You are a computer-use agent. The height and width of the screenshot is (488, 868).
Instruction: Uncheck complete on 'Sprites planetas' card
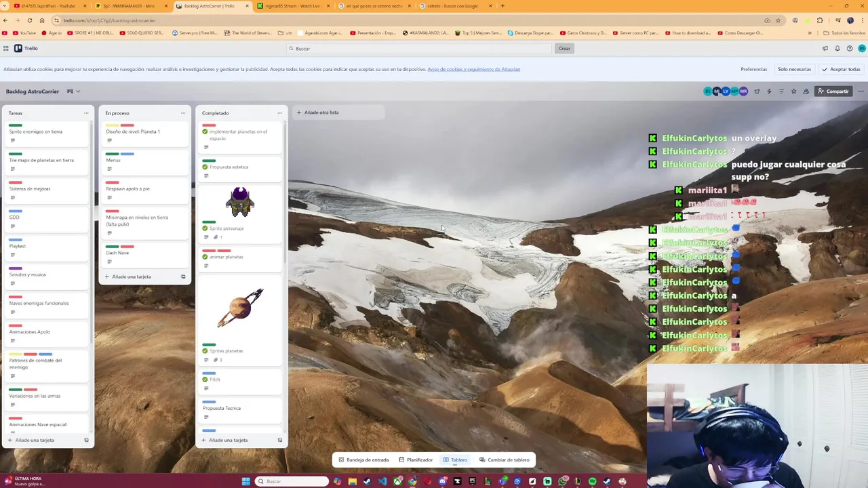[x=205, y=351]
